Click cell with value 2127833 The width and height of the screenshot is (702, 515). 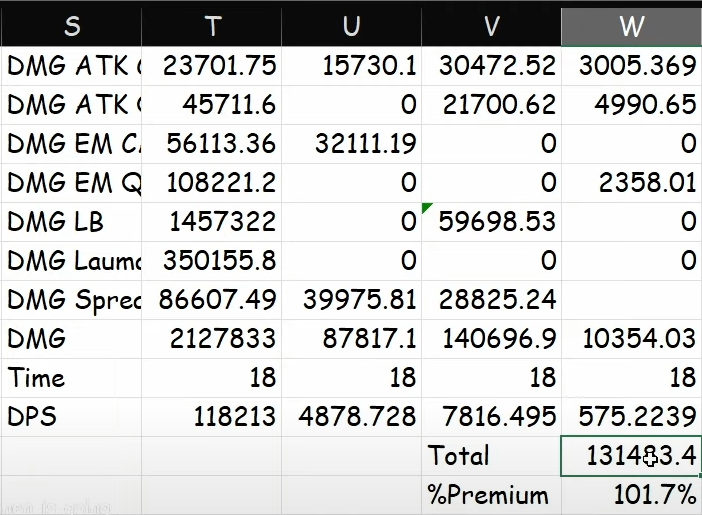(211, 339)
